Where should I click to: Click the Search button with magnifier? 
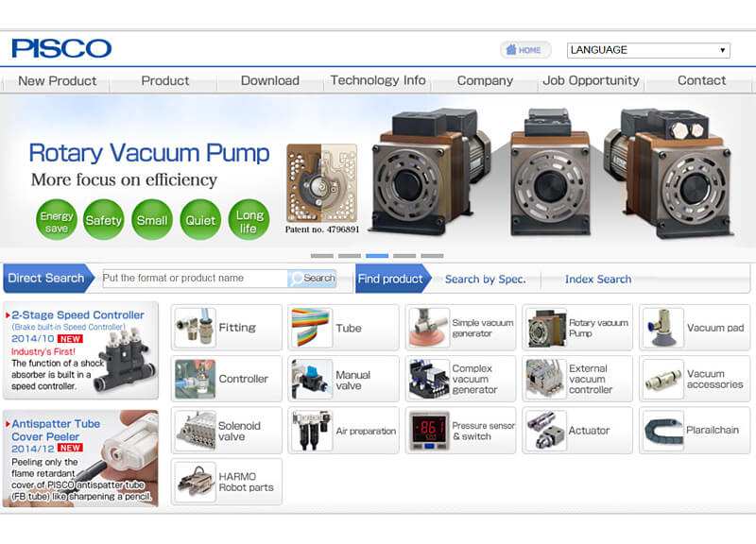click(x=313, y=278)
